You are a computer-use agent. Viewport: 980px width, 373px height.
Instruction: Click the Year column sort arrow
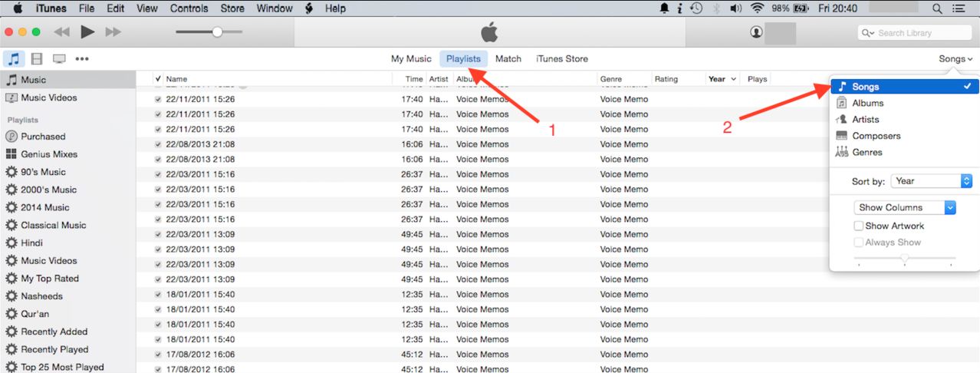[735, 79]
